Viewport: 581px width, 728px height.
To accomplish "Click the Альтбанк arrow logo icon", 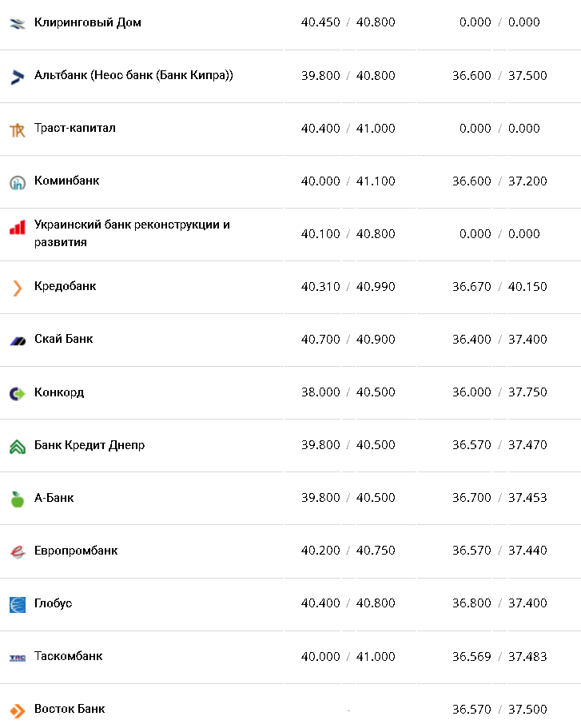I will pos(18,76).
